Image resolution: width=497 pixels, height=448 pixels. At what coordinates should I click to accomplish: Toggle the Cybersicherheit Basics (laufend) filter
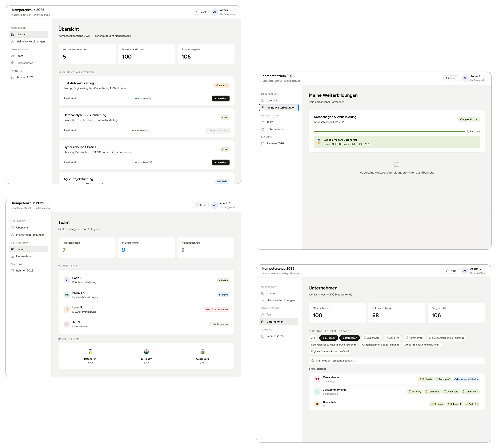(381, 345)
